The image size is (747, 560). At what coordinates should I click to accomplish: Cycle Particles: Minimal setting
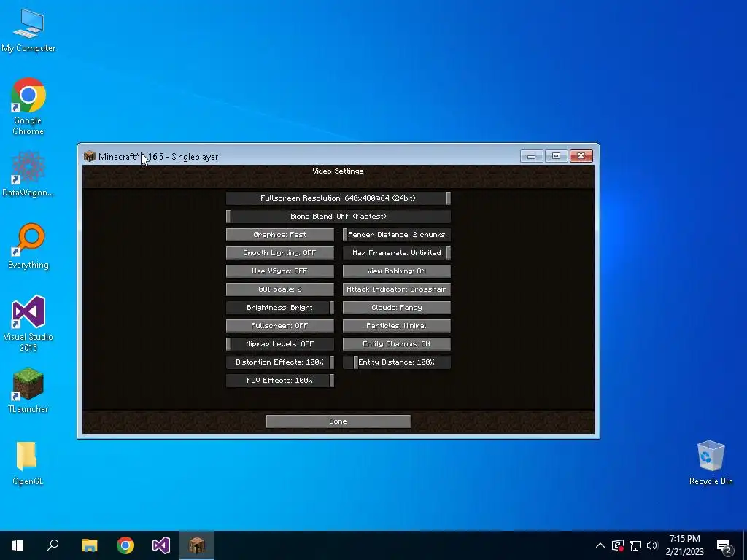click(x=396, y=326)
